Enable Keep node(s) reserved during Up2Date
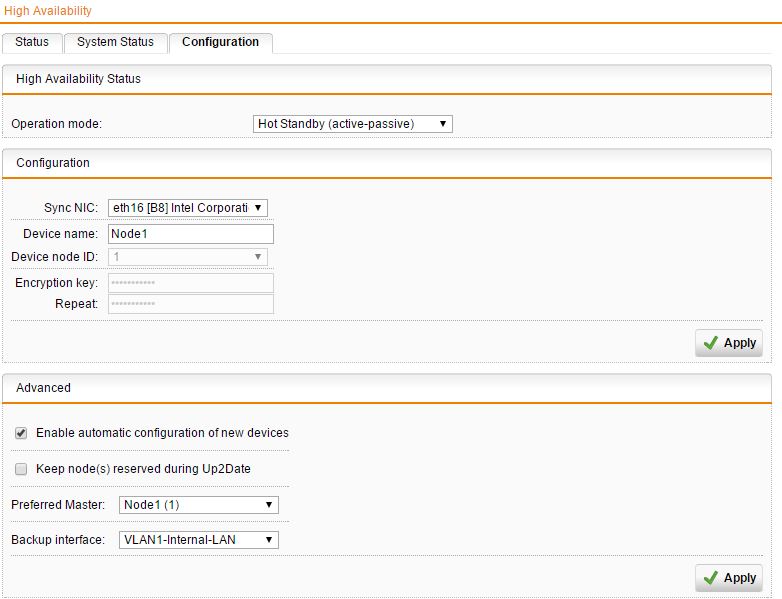 [x=21, y=468]
